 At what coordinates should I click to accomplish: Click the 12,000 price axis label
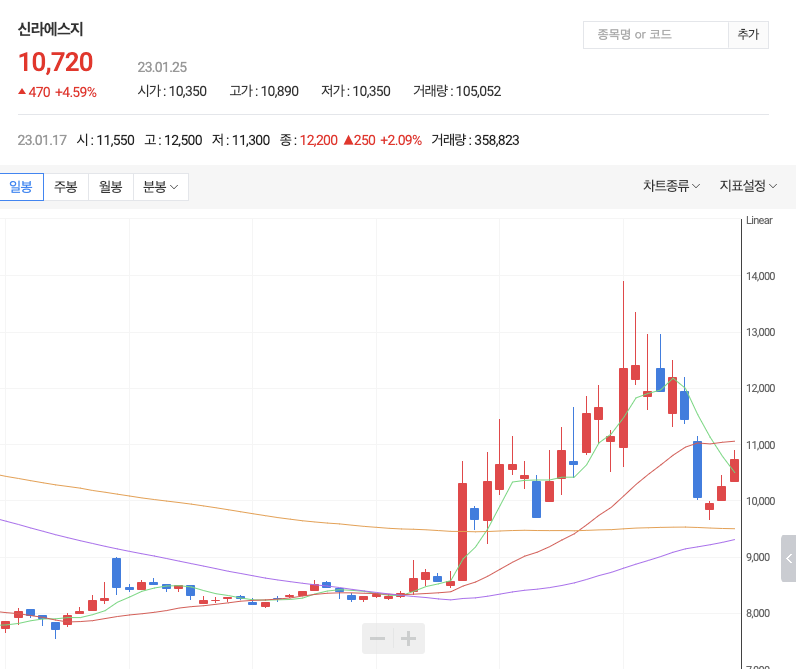(x=760, y=388)
